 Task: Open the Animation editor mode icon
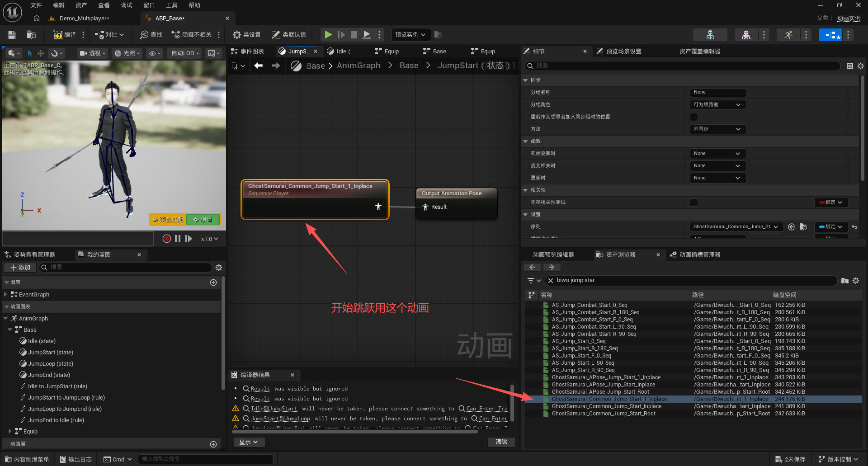tap(788, 35)
